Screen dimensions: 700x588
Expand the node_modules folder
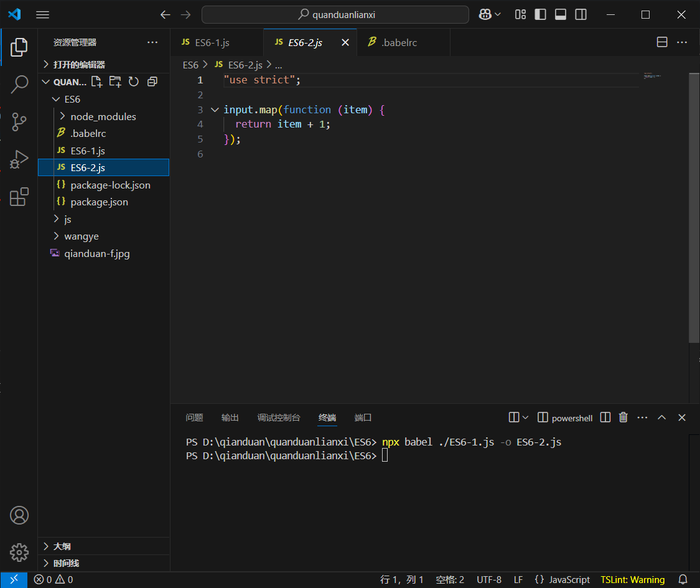[103, 116]
